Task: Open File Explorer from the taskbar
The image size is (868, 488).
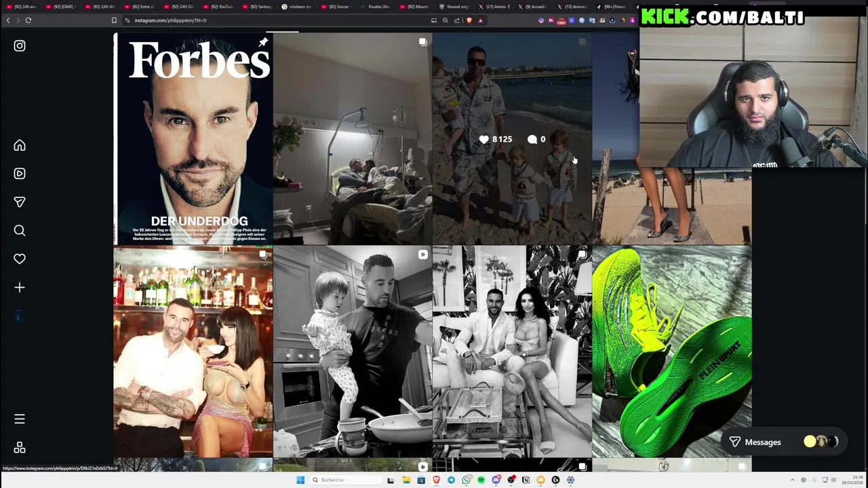Action: click(x=406, y=480)
